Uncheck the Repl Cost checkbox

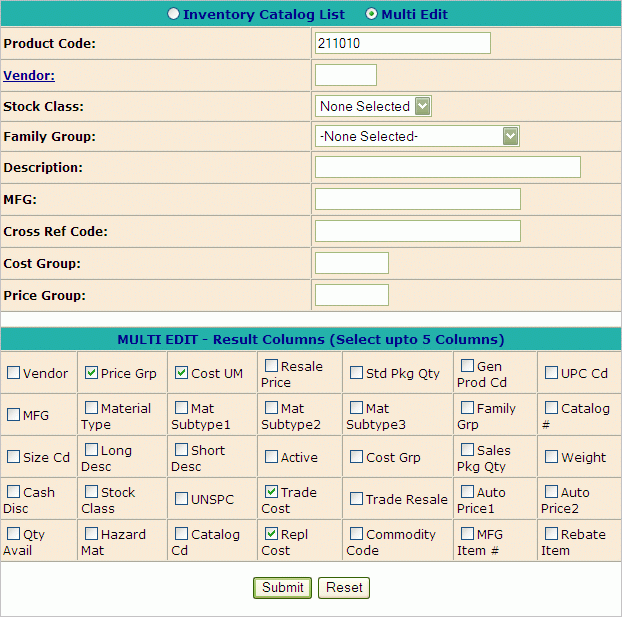coord(271,534)
